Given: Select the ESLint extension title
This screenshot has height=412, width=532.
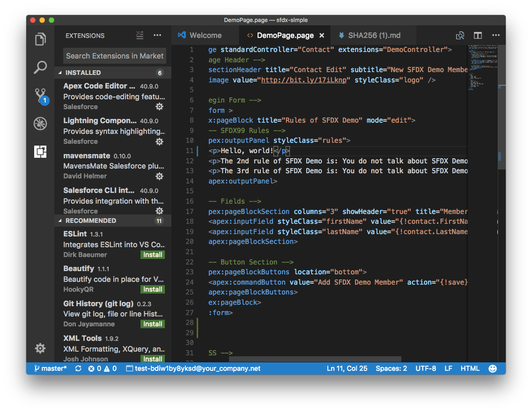Looking at the screenshot, I should (75, 234).
